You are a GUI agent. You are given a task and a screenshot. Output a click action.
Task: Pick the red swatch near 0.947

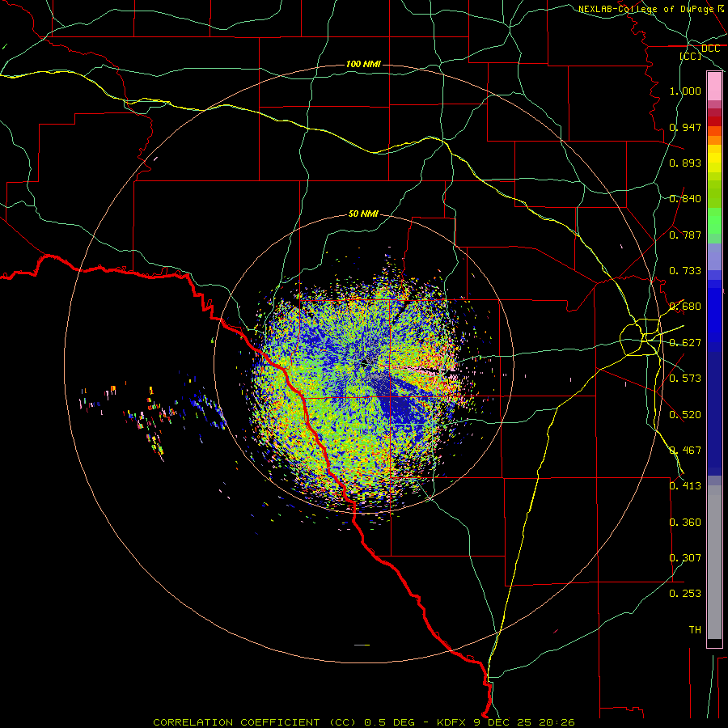[x=714, y=121]
